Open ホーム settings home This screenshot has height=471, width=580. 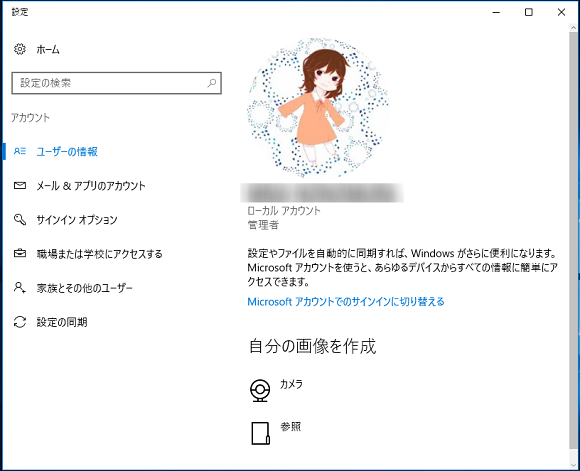click(x=48, y=49)
